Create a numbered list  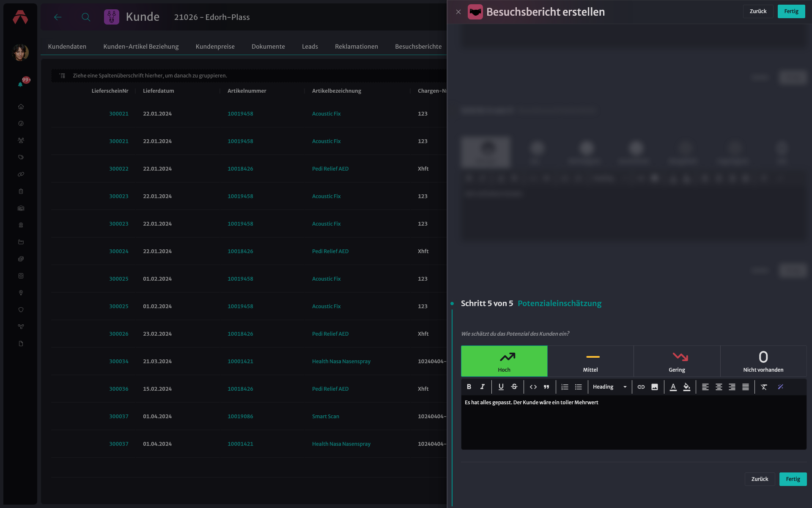pos(565,387)
